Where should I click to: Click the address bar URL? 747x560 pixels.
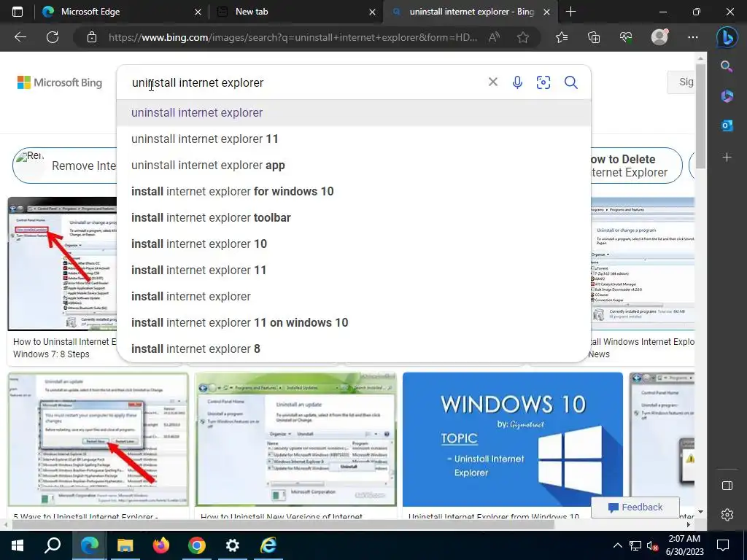[x=293, y=37]
